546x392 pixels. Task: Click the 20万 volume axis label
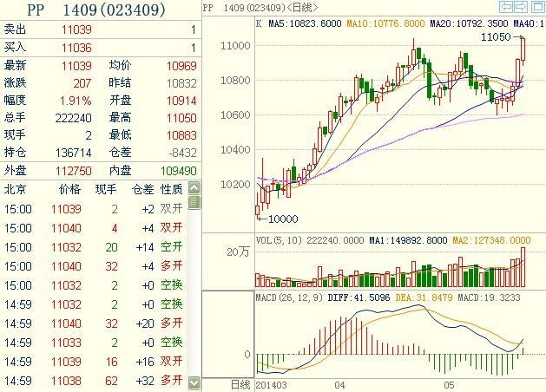point(238,252)
